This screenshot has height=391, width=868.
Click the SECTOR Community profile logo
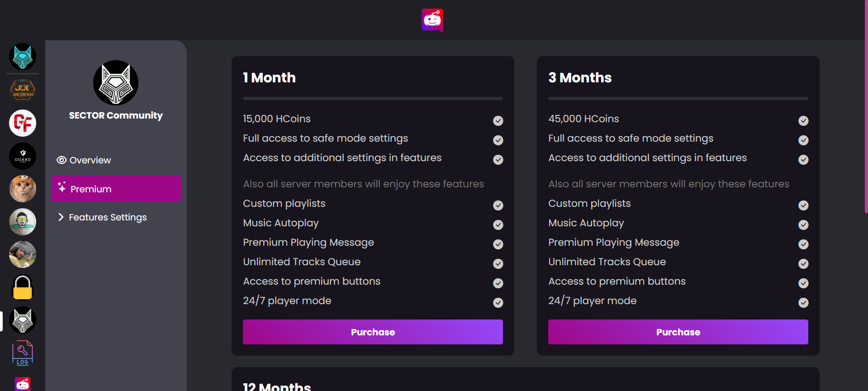click(115, 83)
